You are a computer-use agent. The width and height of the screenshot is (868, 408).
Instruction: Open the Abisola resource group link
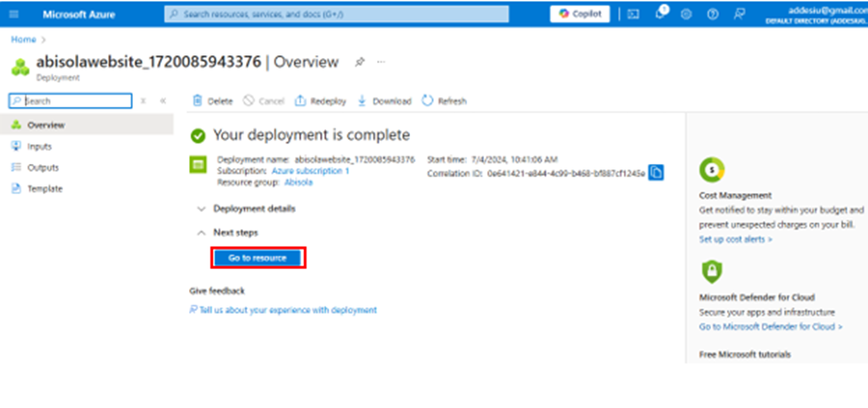(299, 182)
